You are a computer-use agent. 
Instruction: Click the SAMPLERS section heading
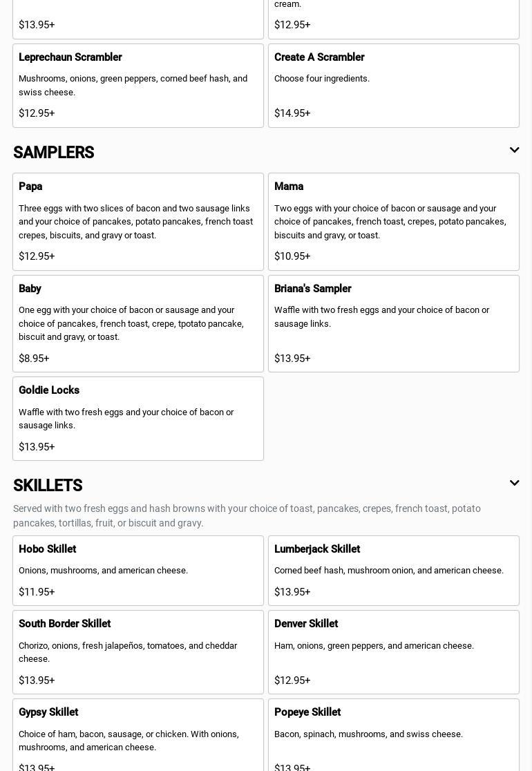pos(54,153)
